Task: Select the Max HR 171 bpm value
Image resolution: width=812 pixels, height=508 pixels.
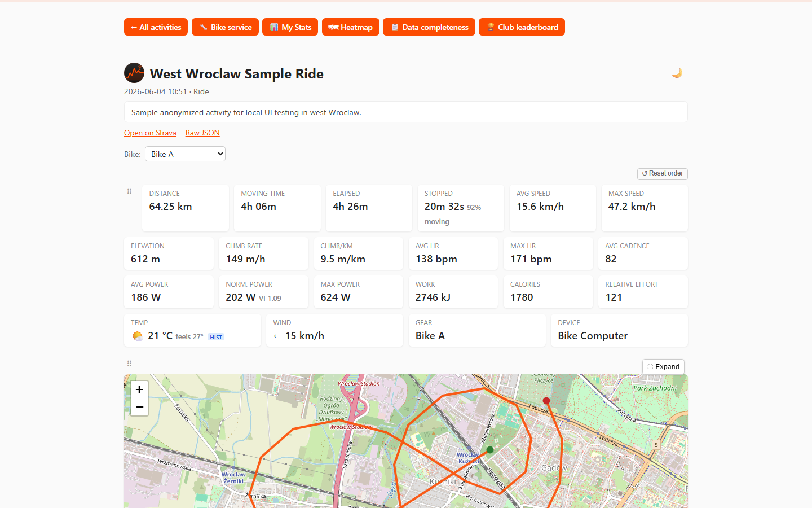Action: tap(531, 259)
